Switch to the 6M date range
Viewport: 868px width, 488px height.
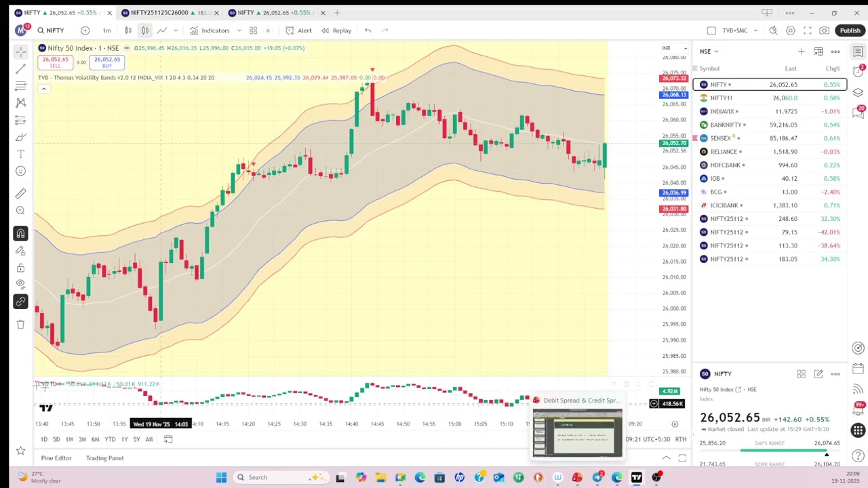click(x=95, y=439)
